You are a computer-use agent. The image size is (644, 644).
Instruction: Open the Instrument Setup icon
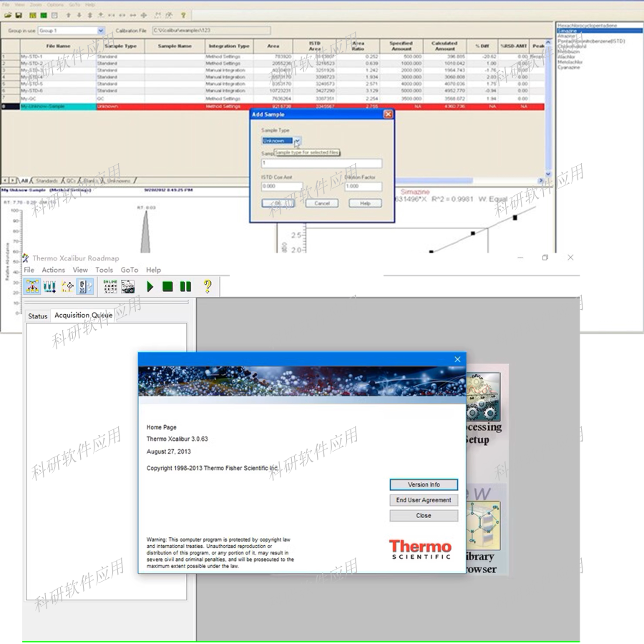click(x=67, y=286)
